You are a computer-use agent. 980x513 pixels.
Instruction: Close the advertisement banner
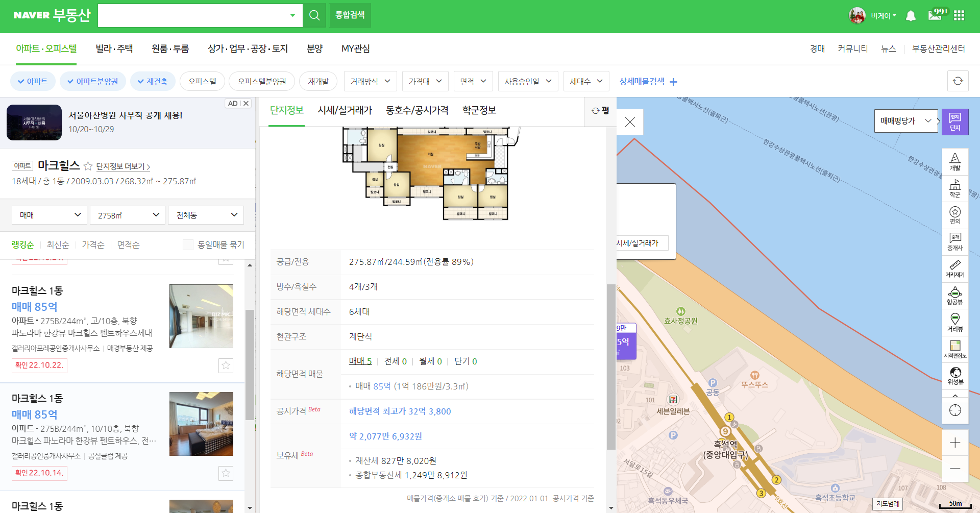point(246,103)
